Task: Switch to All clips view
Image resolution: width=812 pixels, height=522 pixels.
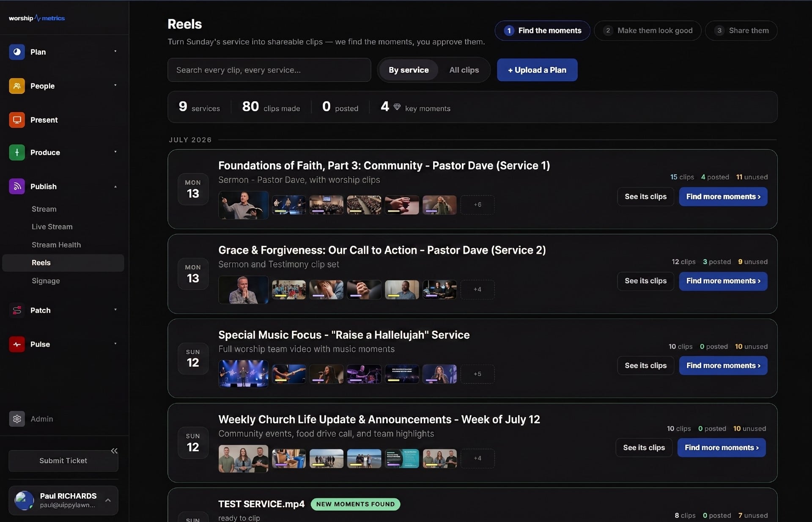Action: click(x=464, y=70)
